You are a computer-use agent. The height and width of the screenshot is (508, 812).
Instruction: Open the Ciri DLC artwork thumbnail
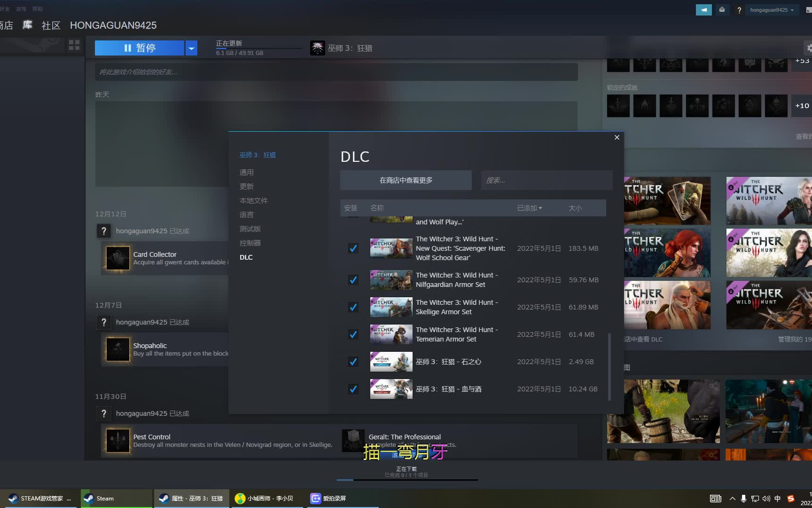(769, 201)
